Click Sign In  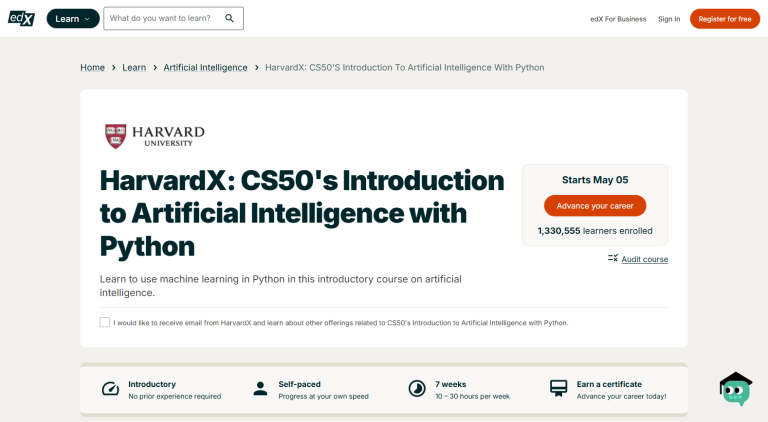click(669, 19)
